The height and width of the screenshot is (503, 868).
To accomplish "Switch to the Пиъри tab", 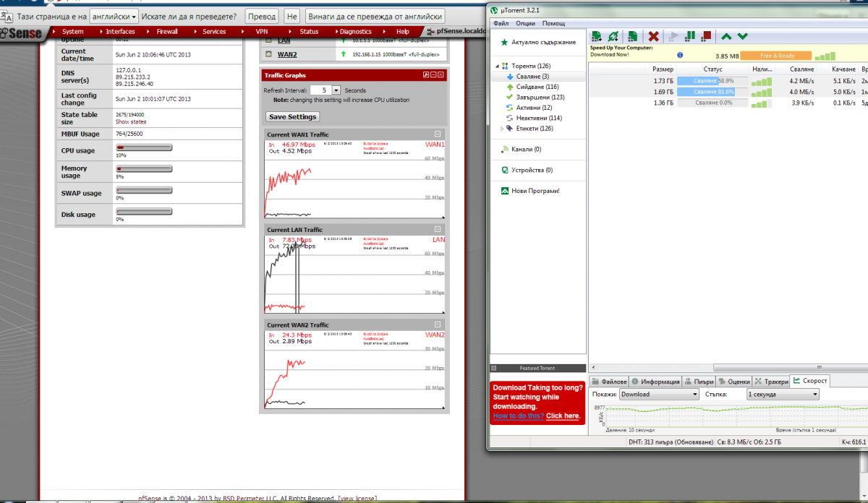I will pyautogui.click(x=699, y=382).
